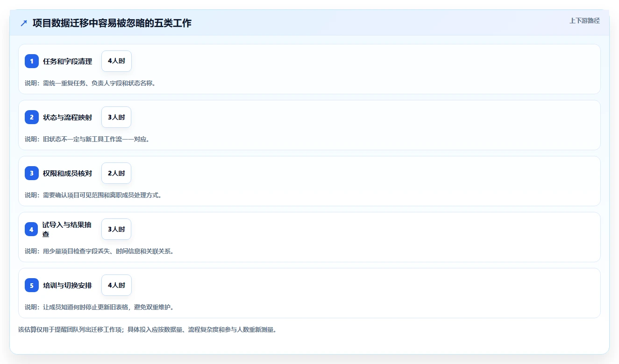Select the 任务和字段清理 heading
Image resolution: width=619 pixels, height=364 pixels.
tap(67, 61)
